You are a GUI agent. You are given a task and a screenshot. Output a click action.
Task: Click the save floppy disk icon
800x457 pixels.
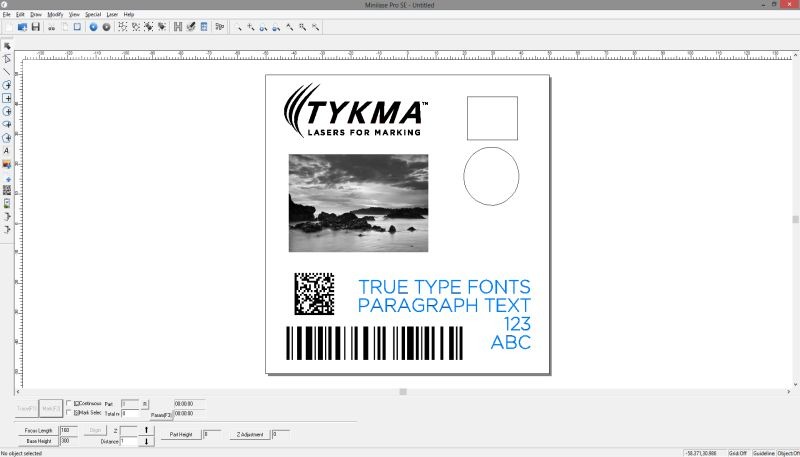[36, 27]
